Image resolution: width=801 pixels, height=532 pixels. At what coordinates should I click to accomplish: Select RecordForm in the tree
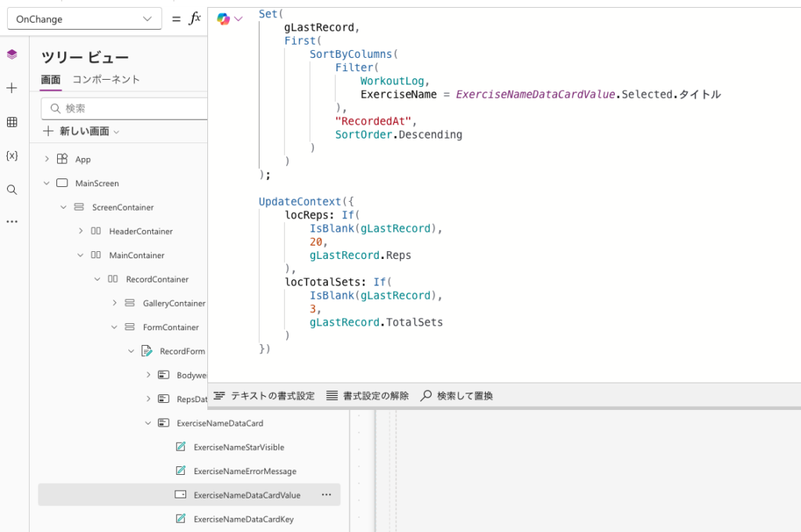[x=182, y=351]
